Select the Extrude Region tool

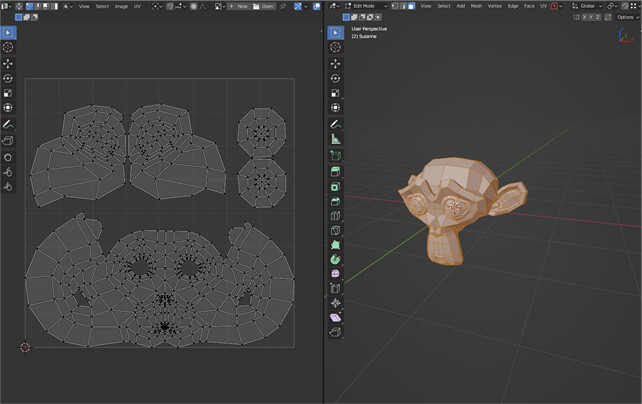tap(335, 172)
